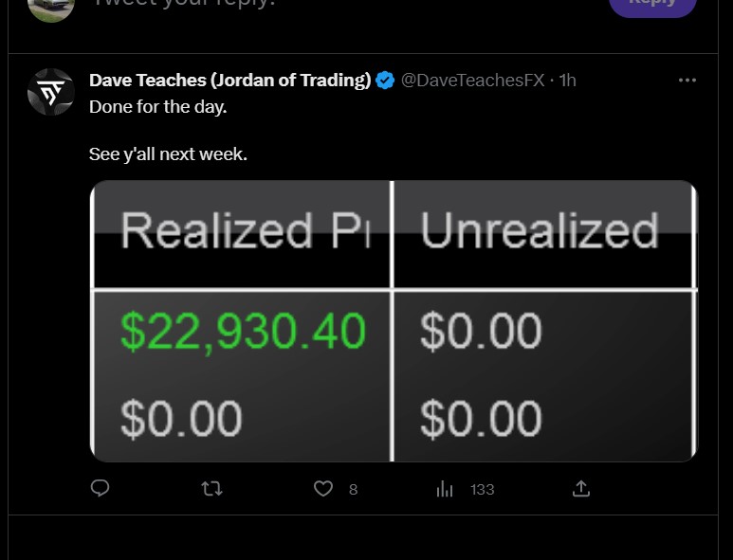733x560 pixels.
Task: Click the 'Unrealized' header in the image
Action: [540, 232]
